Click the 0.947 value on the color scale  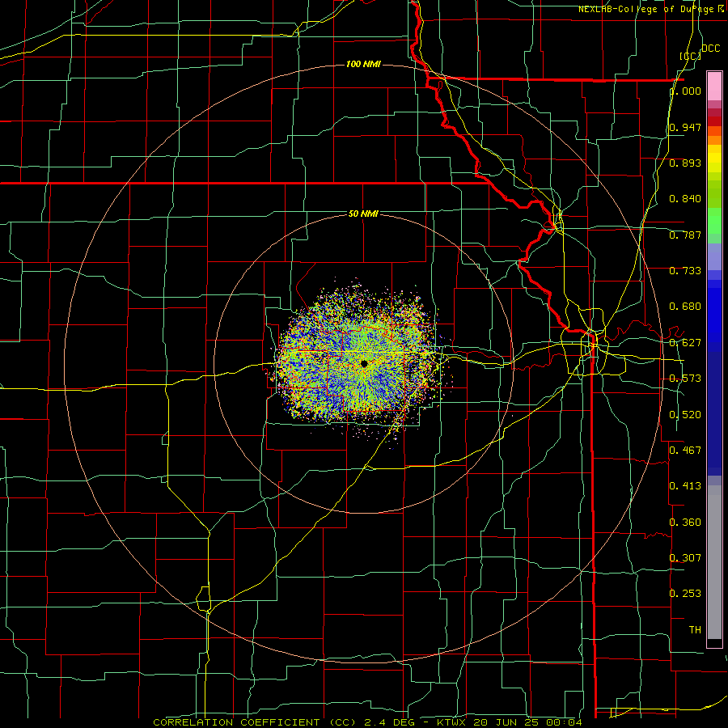click(x=685, y=127)
